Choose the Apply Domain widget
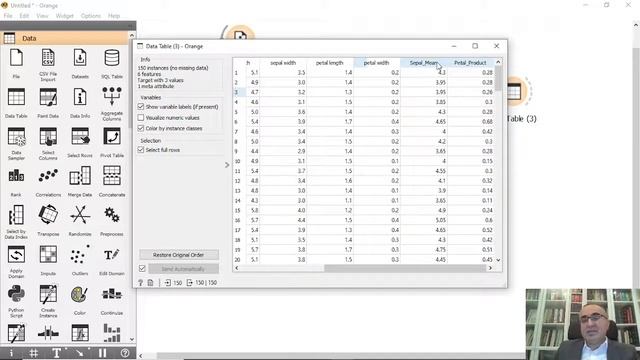 (x=16, y=255)
